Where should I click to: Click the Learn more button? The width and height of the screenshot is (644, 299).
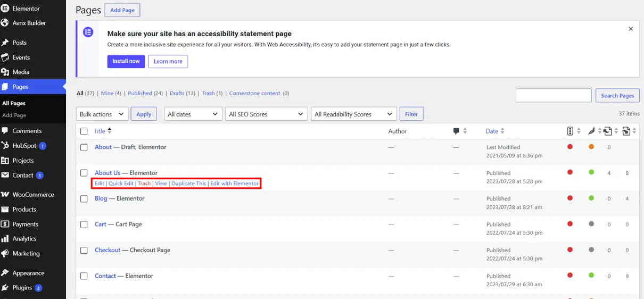tap(168, 61)
